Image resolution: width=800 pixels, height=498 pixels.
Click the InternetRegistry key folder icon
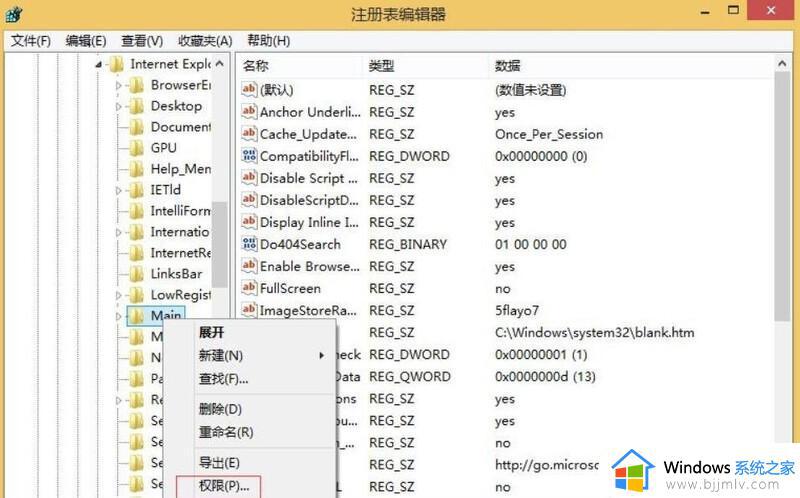[x=136, y=253]
